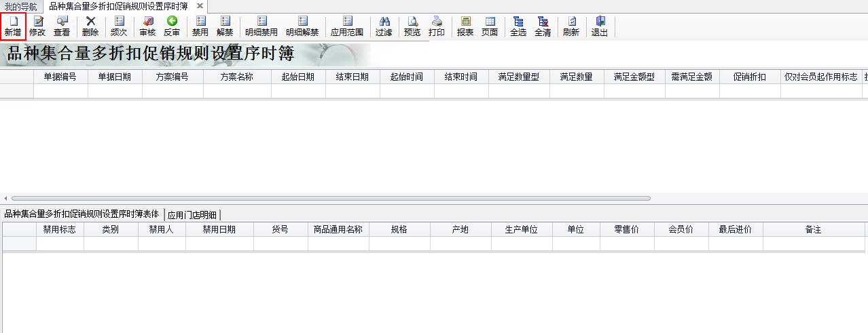Click the 禁用 (Disable) toolbar icon
Image resolution: width=868 pixels, height=333 pixels.
pyautogui.click(x=200, y=26)
